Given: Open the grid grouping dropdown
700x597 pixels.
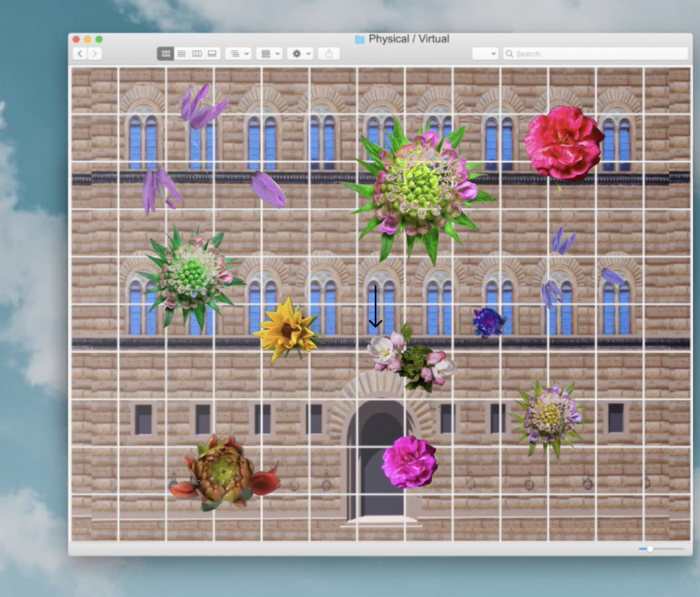Looking at the screenshot, I should [x=269, y=54].
